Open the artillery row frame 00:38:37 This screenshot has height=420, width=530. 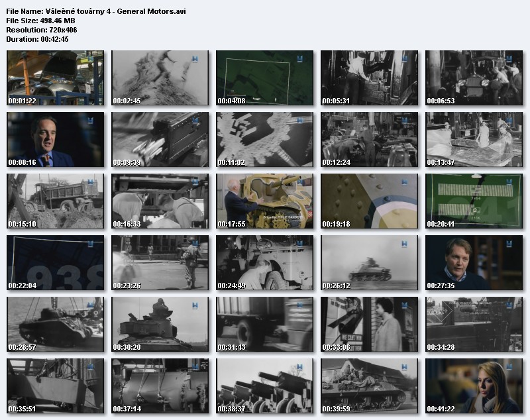[264, 386]
